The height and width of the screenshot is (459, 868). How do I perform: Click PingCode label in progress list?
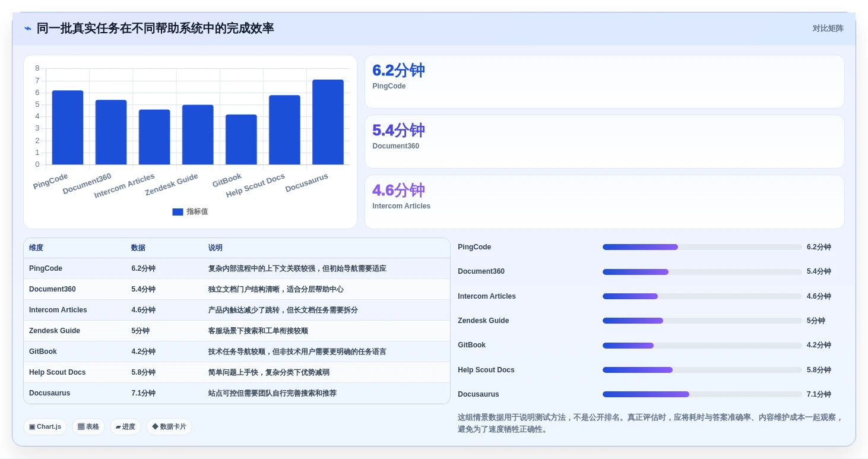click(474, 247)
